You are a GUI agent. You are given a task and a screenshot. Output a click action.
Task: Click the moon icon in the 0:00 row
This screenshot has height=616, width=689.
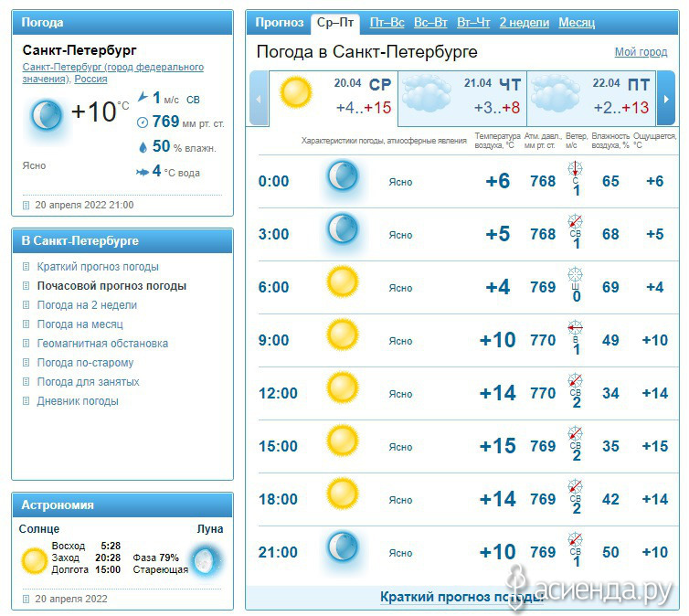343,175
